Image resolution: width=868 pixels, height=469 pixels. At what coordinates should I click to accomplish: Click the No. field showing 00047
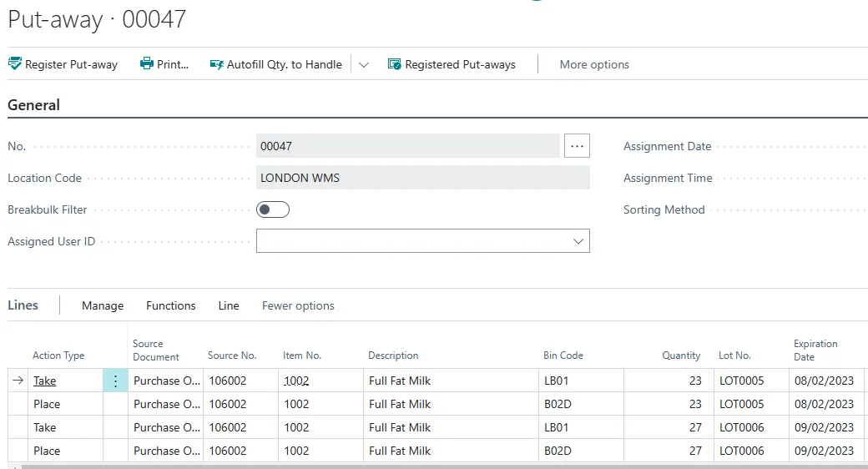pos(408,146)
